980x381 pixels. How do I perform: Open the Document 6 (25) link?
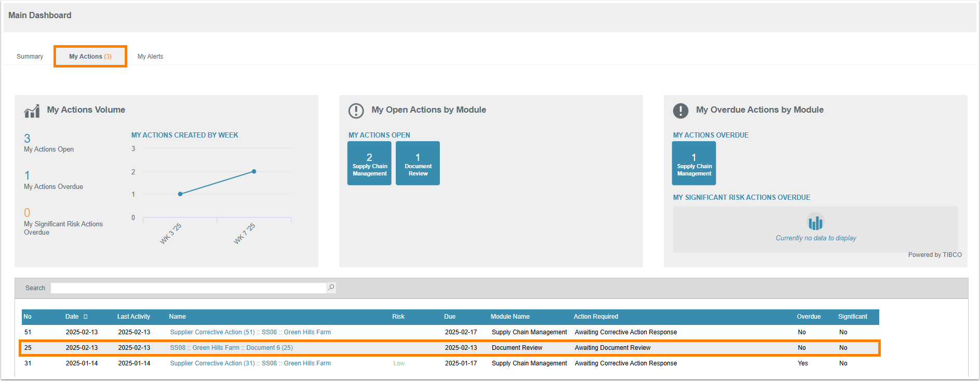point(231,348)
